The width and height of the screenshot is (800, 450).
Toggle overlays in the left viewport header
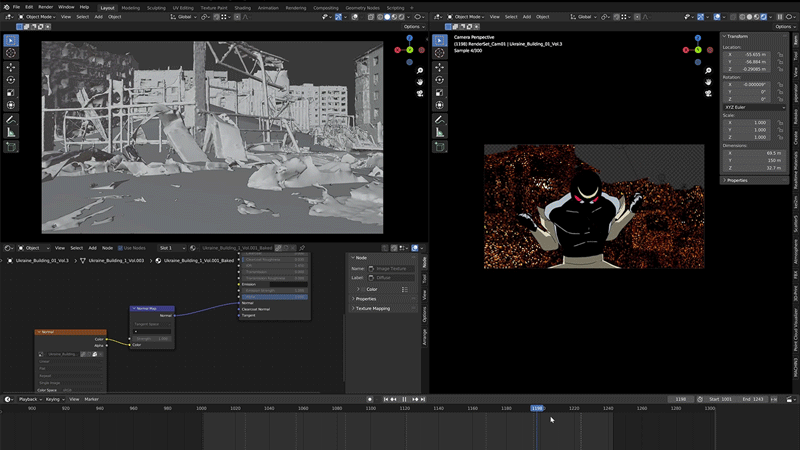[x=355, y=17]
